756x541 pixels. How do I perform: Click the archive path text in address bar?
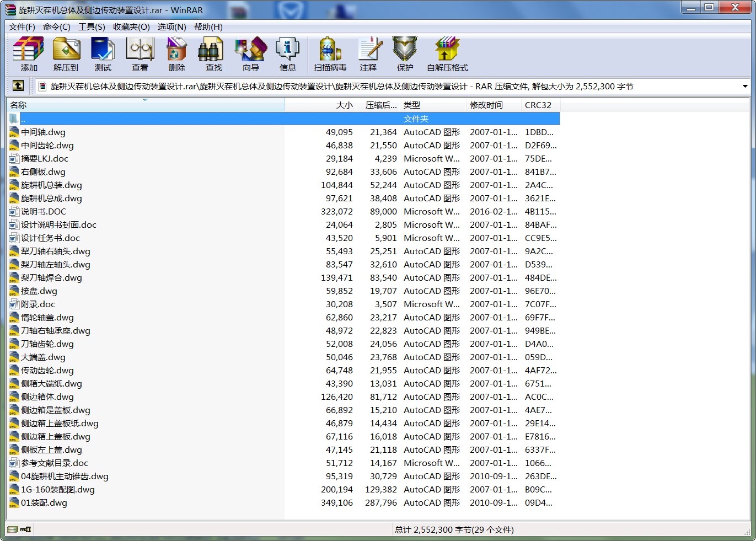coord(342,87)
